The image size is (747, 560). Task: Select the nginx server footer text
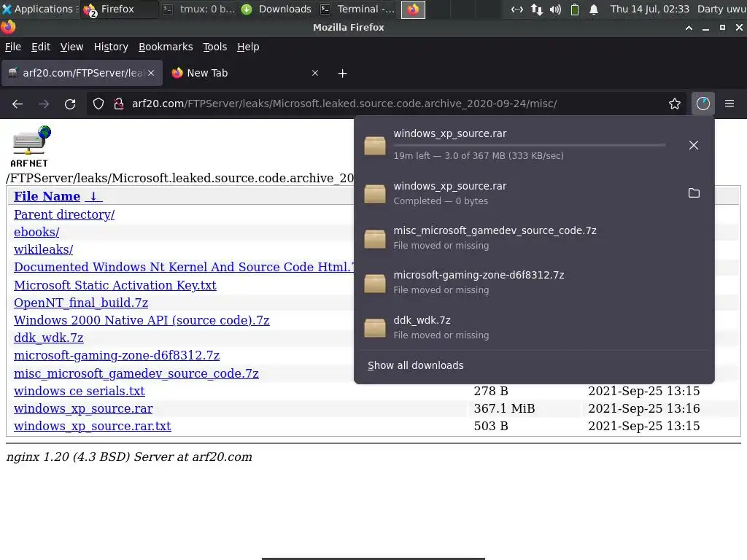129,456
